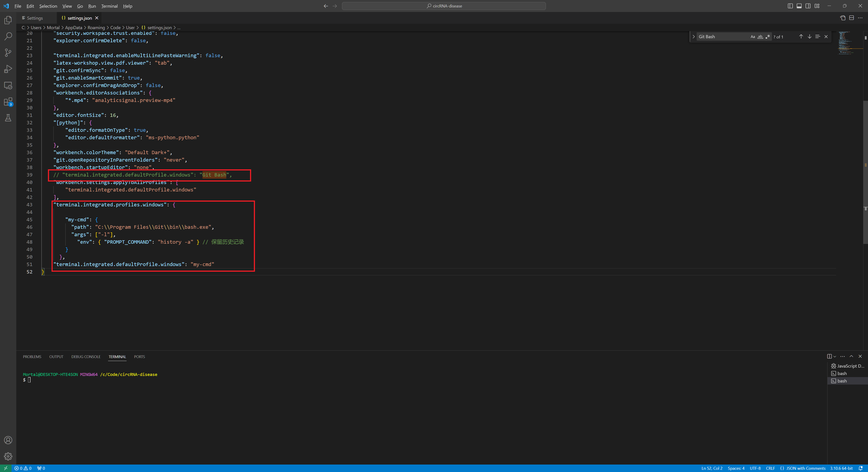868x472 pixels.
Task: Open the Search view in activity bar
Action: click(8, 36)
